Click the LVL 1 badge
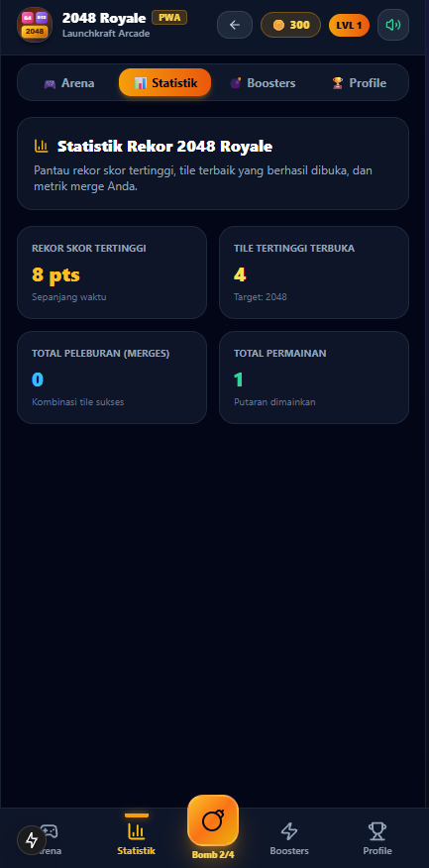 pyautogui.click(x=350, y=25)
